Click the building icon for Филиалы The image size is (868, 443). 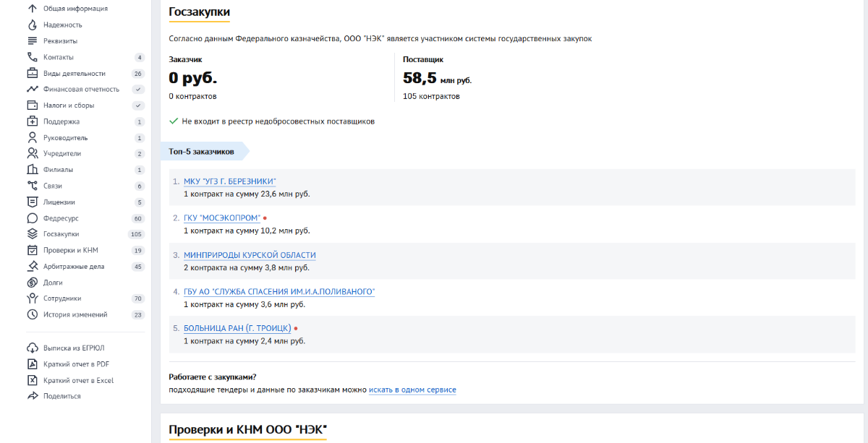point(32,170)
